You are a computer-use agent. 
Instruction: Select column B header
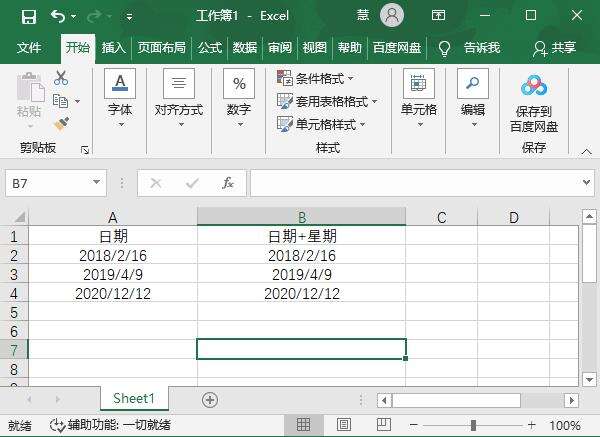click(302, 217)
